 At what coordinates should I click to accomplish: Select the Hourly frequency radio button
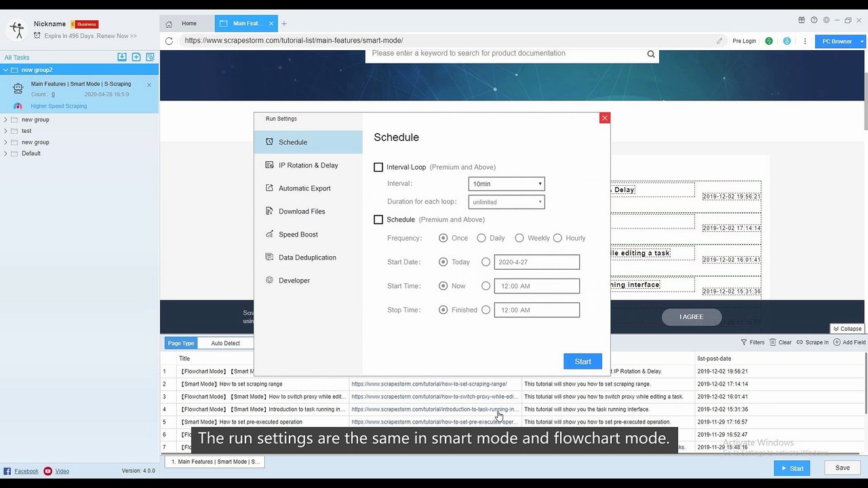click(557, 238)
